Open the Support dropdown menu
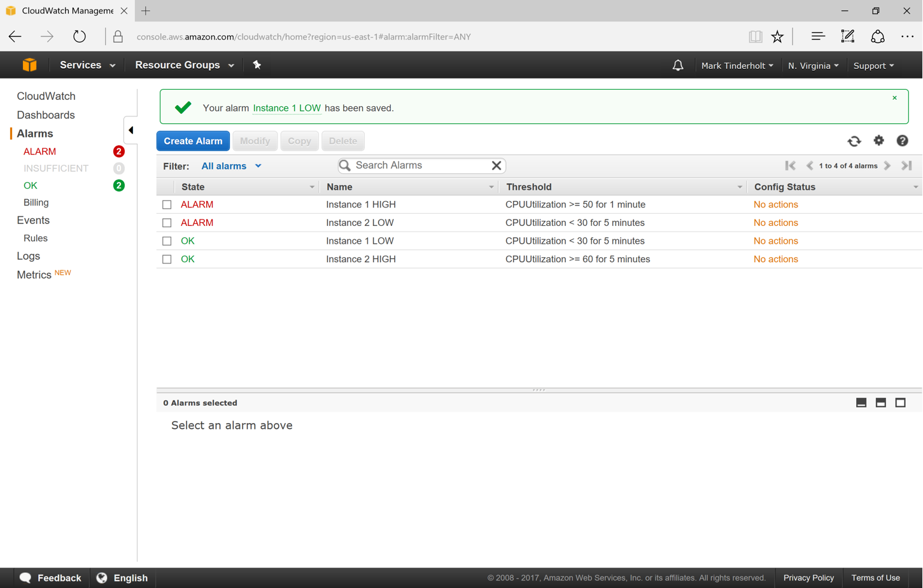Viewport: 923px width, 588px height. click(x=873, y=66)
